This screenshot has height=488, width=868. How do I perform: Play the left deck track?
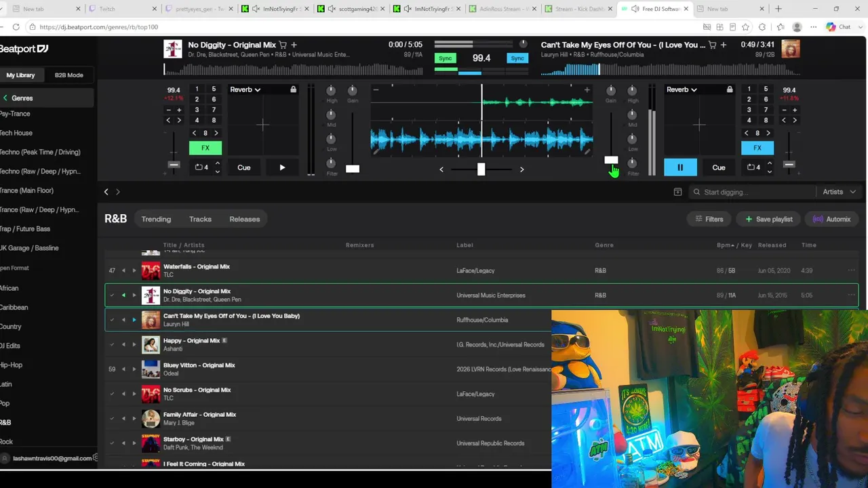(x=282, y=167)
